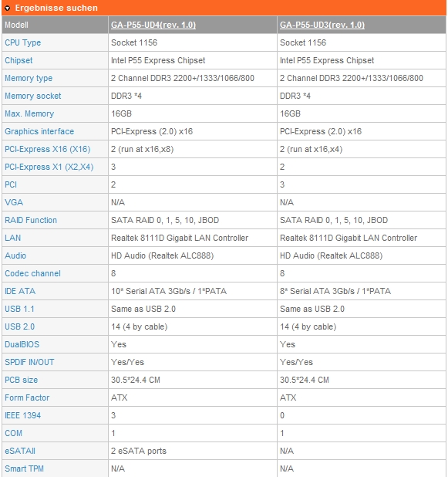This screenshot has height=477, width=448.
Task: Click the Ergebnisse suchen header title
Action: [x=56, y=8]
